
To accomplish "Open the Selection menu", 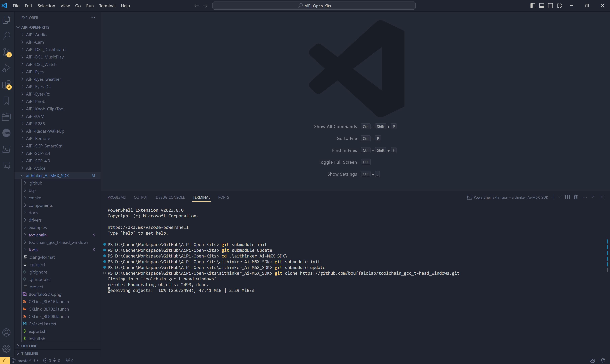I will pos(46,6).
